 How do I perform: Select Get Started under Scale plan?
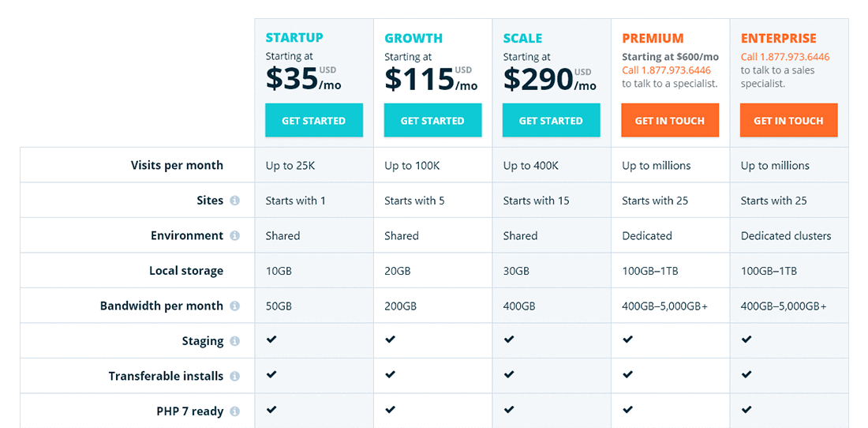pyautogui.click(x=552, y=120)
